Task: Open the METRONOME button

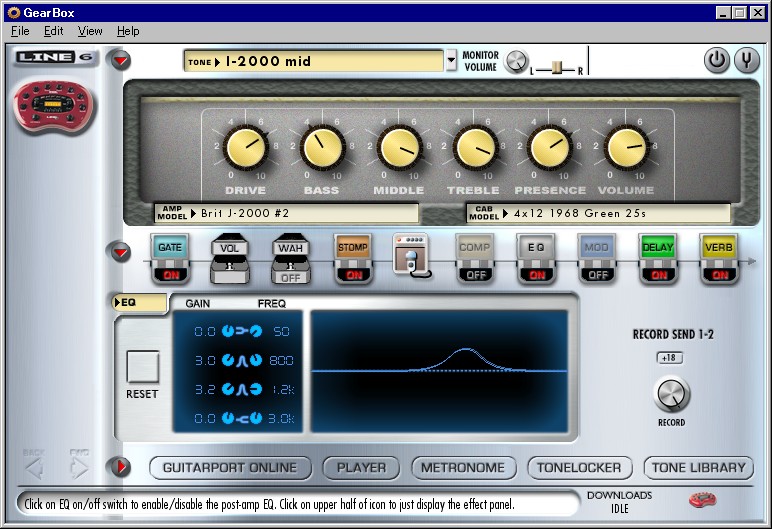Action: pyautogui.click(x=463, y=467)
